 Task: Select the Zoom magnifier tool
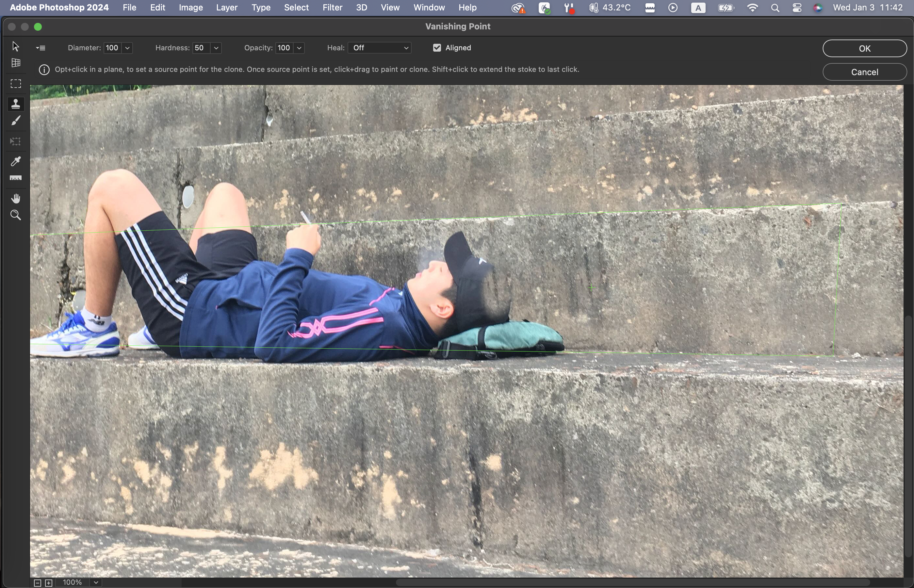(16, 215)
